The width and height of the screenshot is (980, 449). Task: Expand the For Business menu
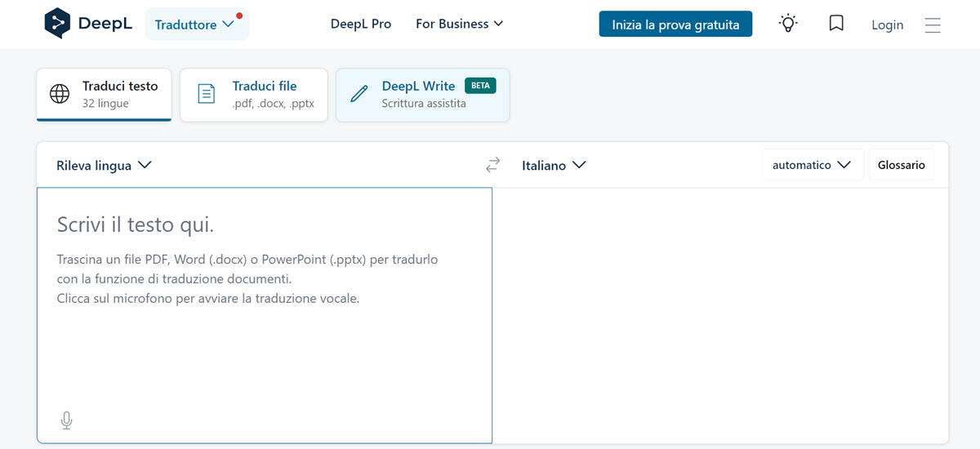point(459,24)
